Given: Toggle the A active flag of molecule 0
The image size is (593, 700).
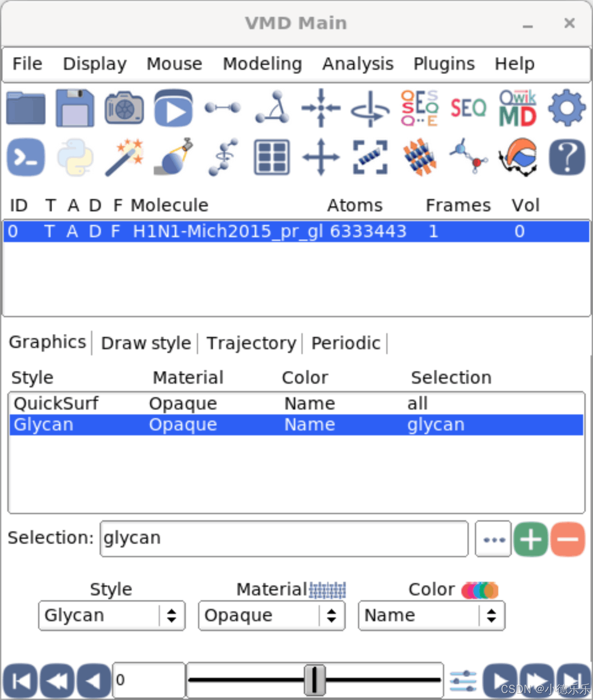Looking at the screenshot, I should [72, 231].
